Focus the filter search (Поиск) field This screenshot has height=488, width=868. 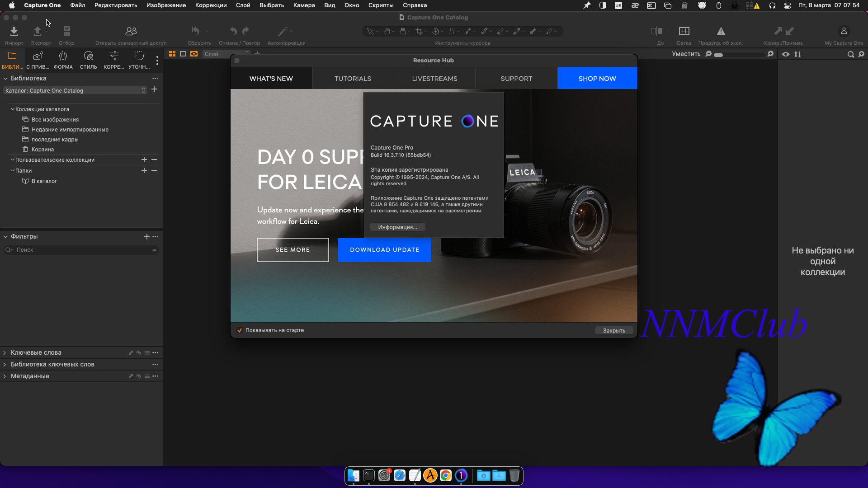point(81,250)
